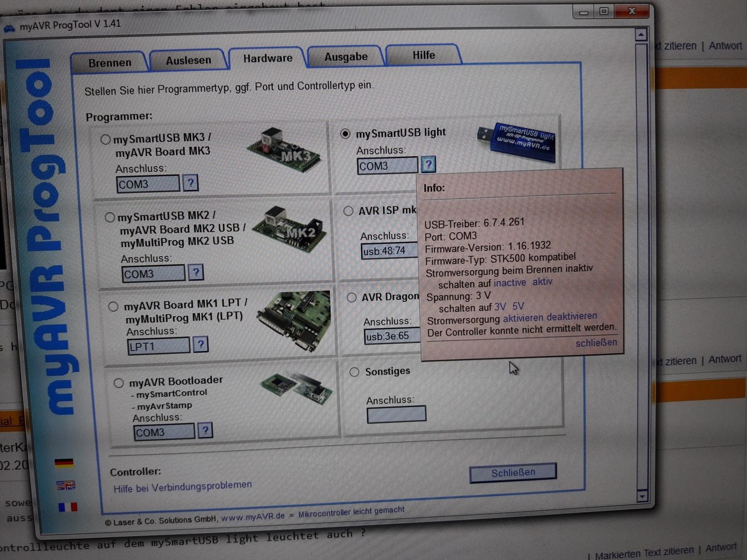Image resolution: width=747 pixels, height=560 pixels.
Task: Close the ProgTool window
Action: point(631,11)
